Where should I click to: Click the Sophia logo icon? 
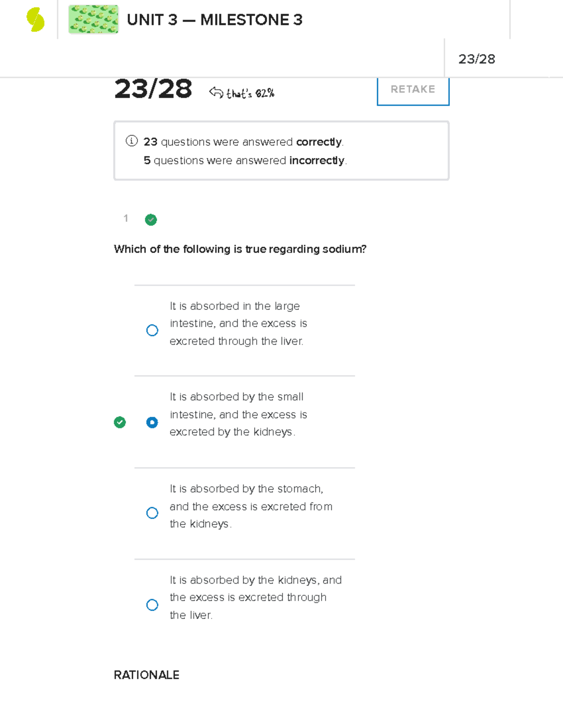[x=35, y=19]
